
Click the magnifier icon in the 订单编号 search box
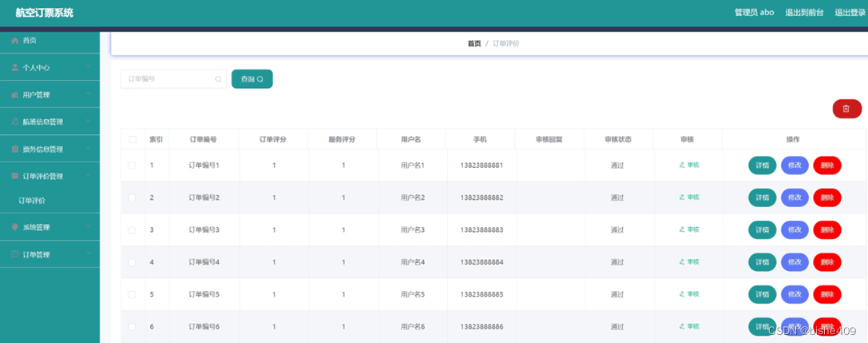(218, 79)
